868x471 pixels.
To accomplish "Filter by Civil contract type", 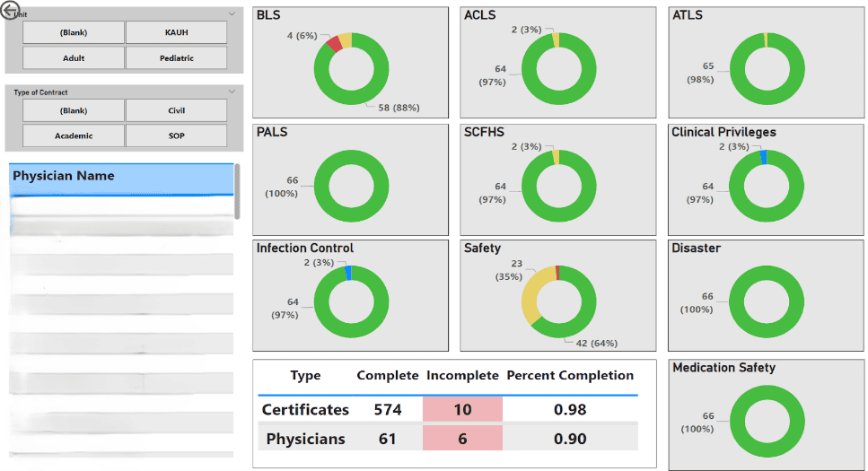I will pos(176,110).
